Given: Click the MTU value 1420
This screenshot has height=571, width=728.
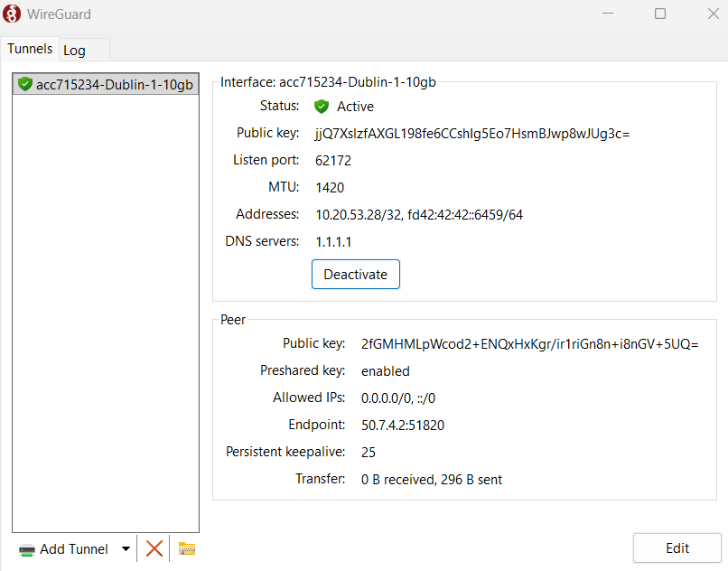Looking at the screenshot, I should 330,188.
